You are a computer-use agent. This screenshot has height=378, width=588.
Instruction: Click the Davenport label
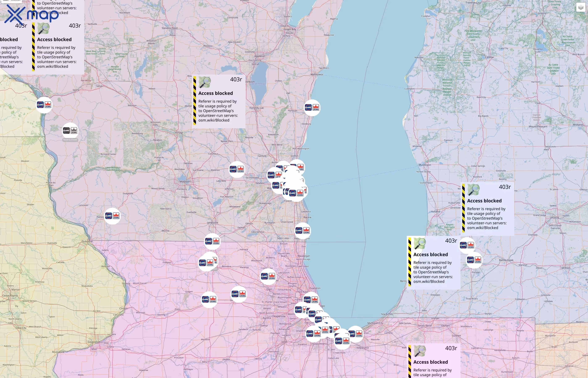pyautogui.click(x=94, y=342)
